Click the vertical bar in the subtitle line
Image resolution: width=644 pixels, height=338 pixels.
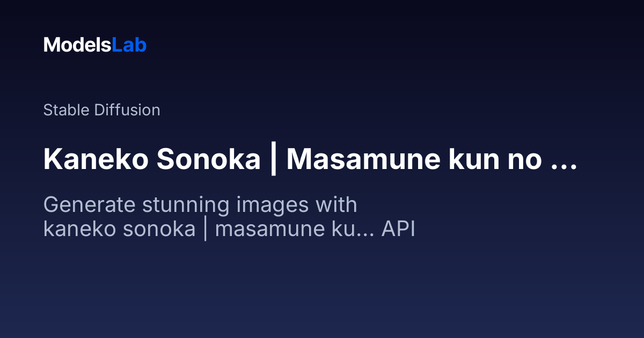tap(206, 229)
